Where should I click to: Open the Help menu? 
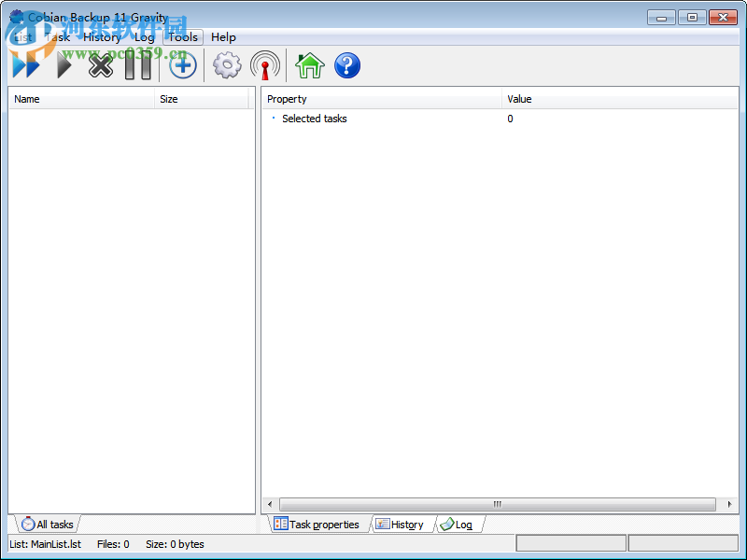coord(223,37)
